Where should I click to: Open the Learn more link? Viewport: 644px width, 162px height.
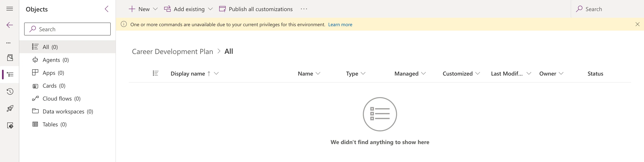pos(340,25)
